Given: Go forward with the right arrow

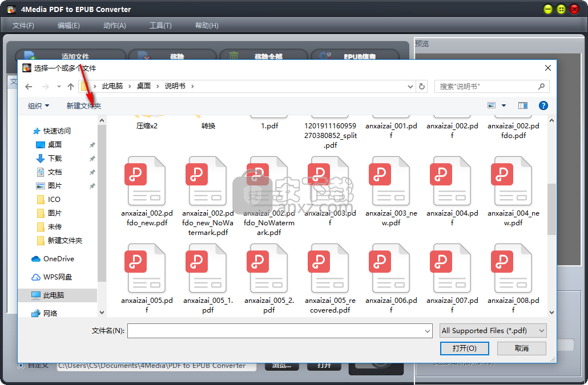Looking at the screenshot, I should click(x=45, y=87).
